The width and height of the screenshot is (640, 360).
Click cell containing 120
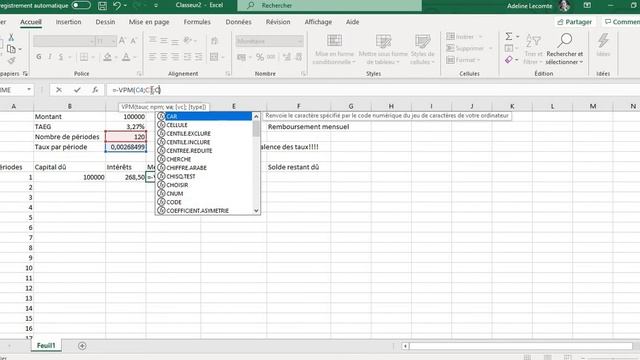point(126,137)
